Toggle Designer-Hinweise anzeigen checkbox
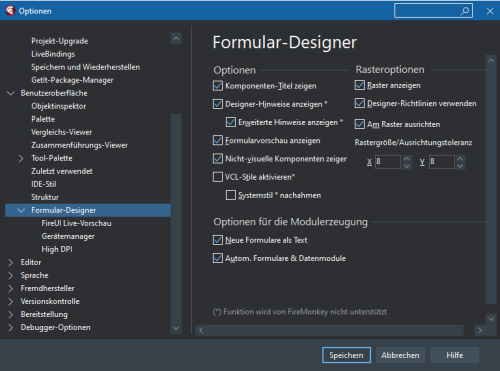Viewport: 500px width, 371px height. tap(218, 104)
